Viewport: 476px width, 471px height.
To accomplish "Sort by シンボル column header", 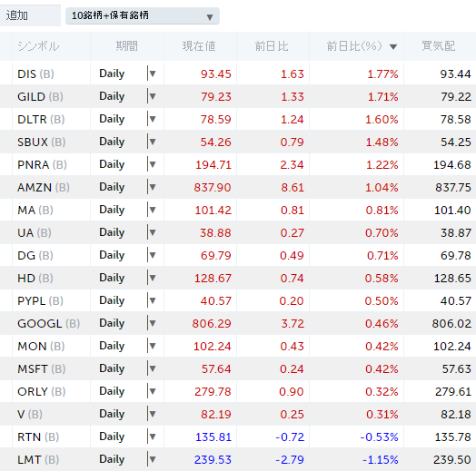I will tap(38, 46).
